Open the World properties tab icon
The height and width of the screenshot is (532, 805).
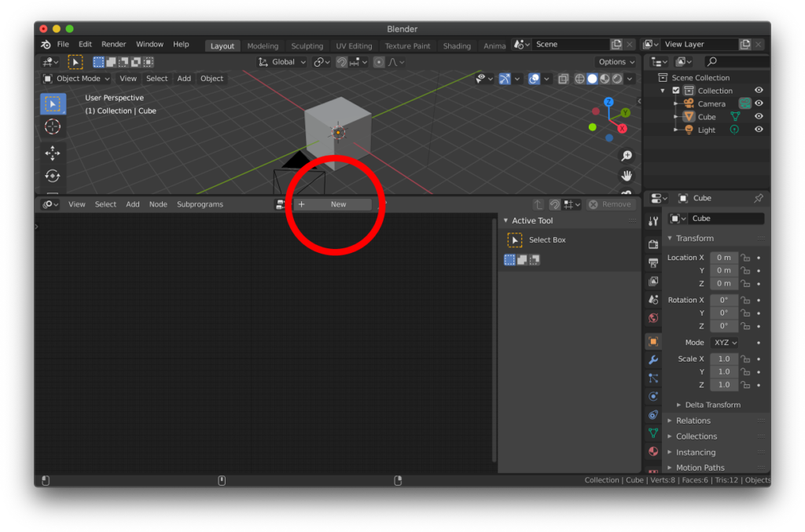pos(653,318)
